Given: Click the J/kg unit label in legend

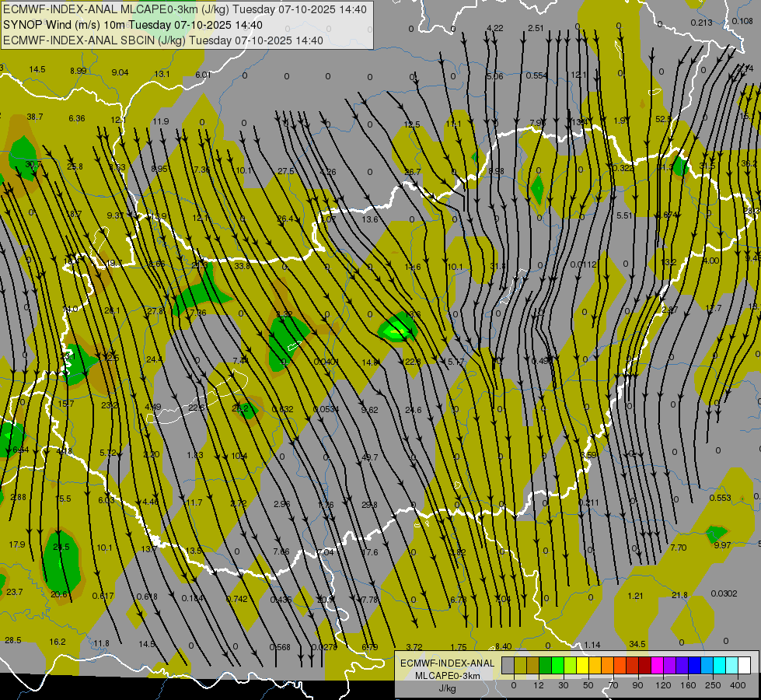Looking at the screenshot, I should click(446, 688).
